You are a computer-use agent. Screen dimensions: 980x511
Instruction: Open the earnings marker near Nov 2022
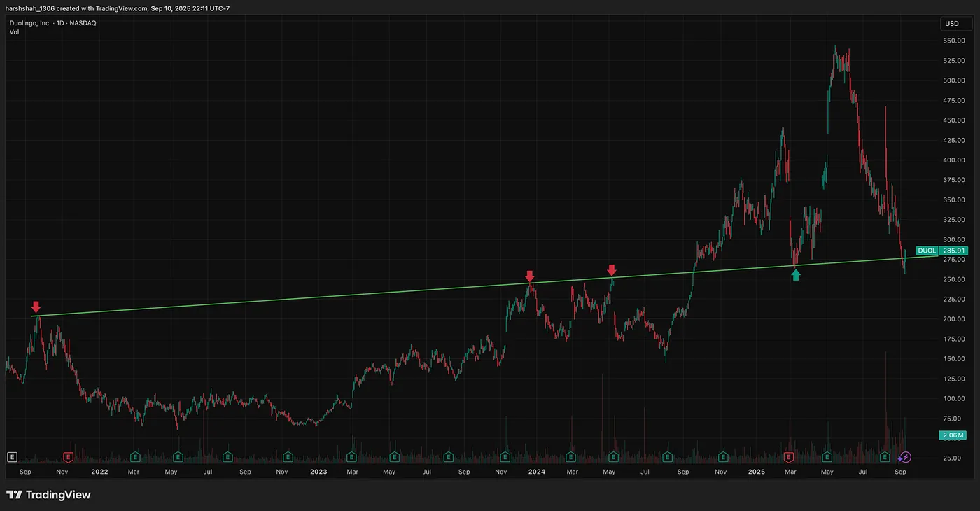click(287, 457)
